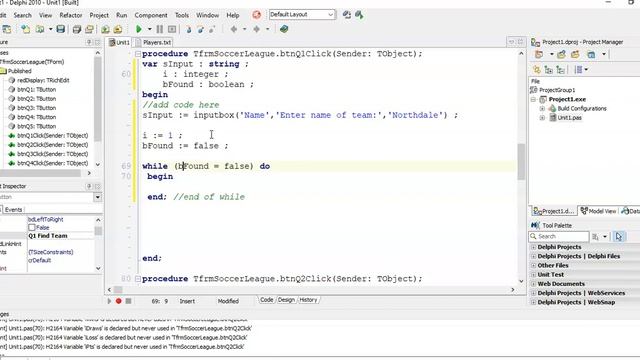Click the green Run button in the toolbar
This screenshot has width=640, height=360.
coord(139,29)
